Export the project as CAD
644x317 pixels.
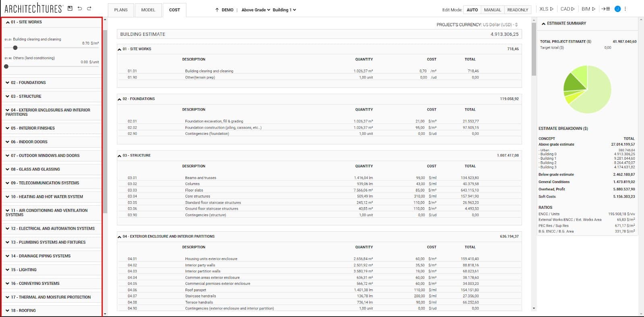tap(568, 9)
